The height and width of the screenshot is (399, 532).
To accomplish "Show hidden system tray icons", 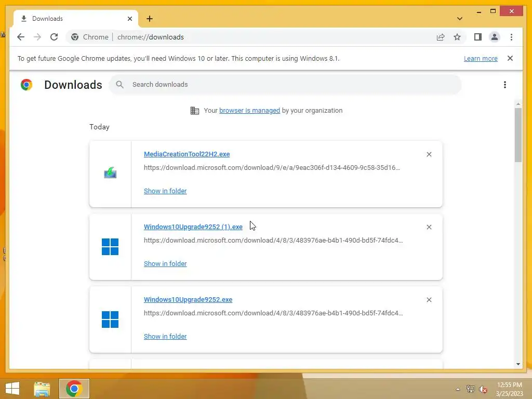I will coord(458,389).
